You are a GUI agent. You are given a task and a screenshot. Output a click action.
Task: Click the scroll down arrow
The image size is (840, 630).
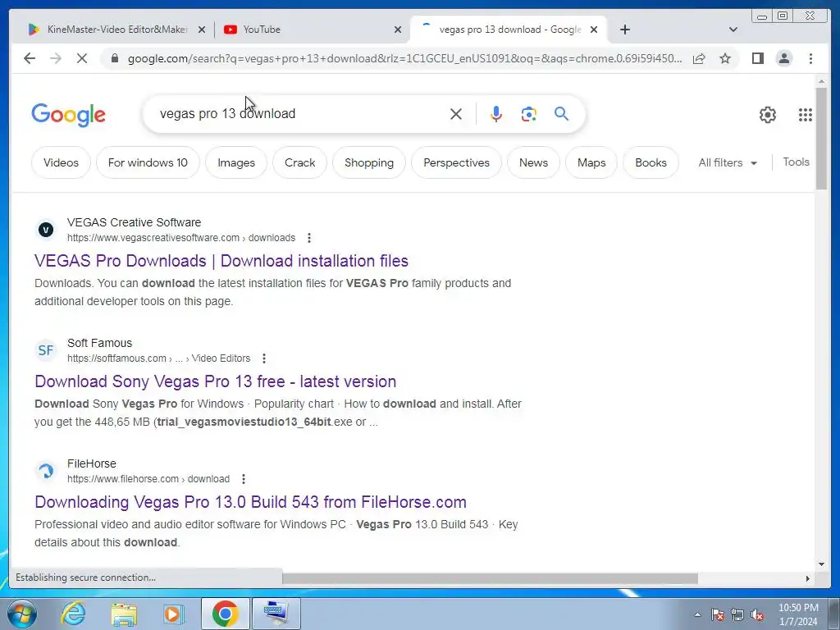821,564
